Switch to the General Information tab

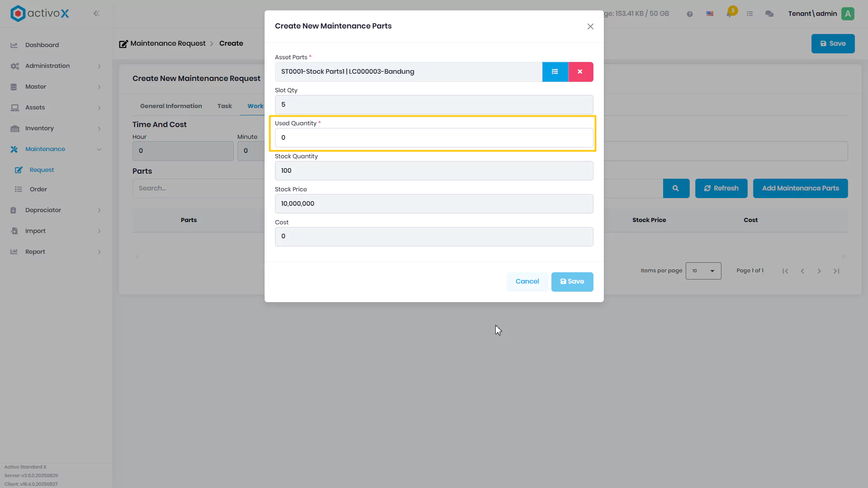(x=171, y=106)
